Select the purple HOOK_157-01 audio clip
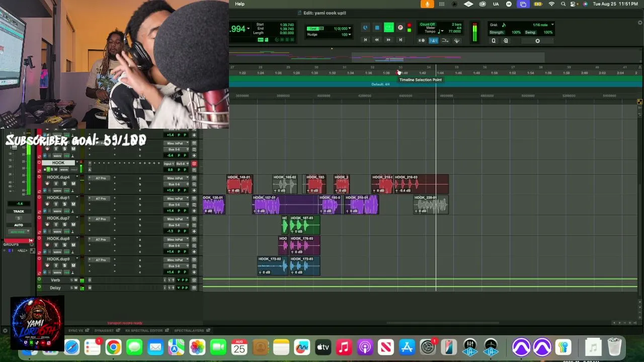Screen dimensions: 644x362 click(x=285, y=205)
